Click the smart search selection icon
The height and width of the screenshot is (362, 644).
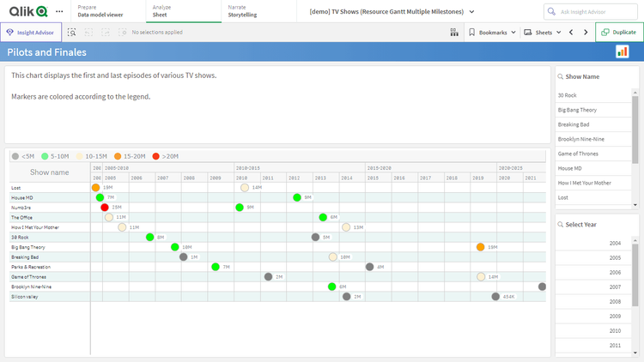(72, 32)
